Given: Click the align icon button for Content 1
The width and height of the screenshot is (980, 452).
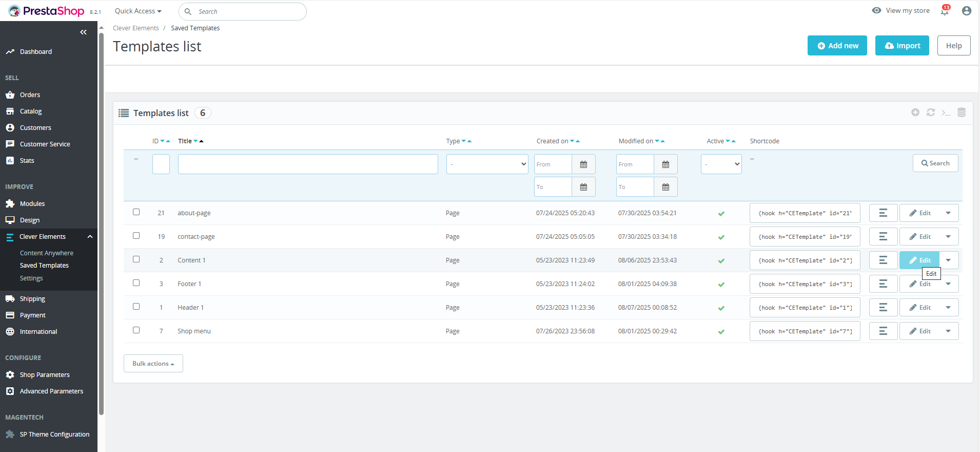Looking at the screenshot, I should [x=883, y=260].
